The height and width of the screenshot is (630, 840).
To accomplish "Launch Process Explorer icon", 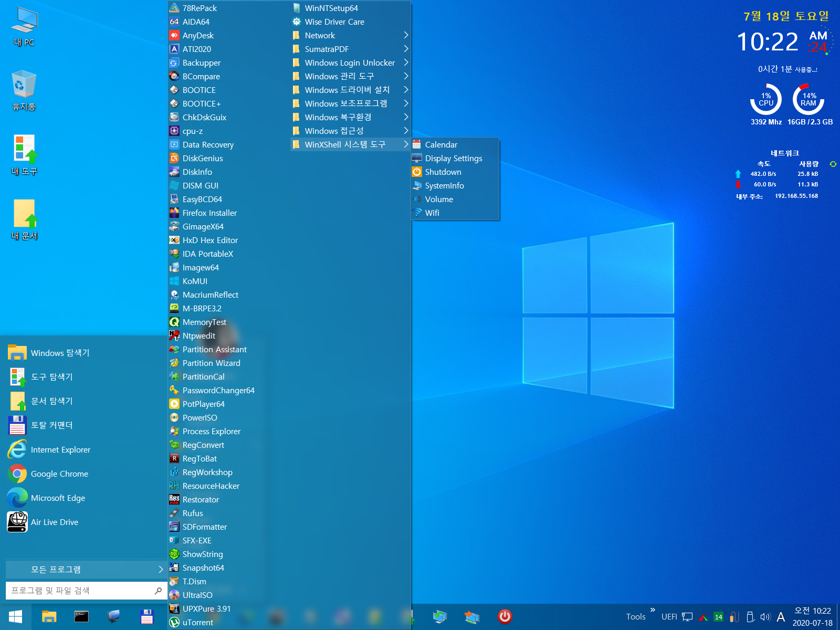I will pyautogui.click(x=174, y=431).
